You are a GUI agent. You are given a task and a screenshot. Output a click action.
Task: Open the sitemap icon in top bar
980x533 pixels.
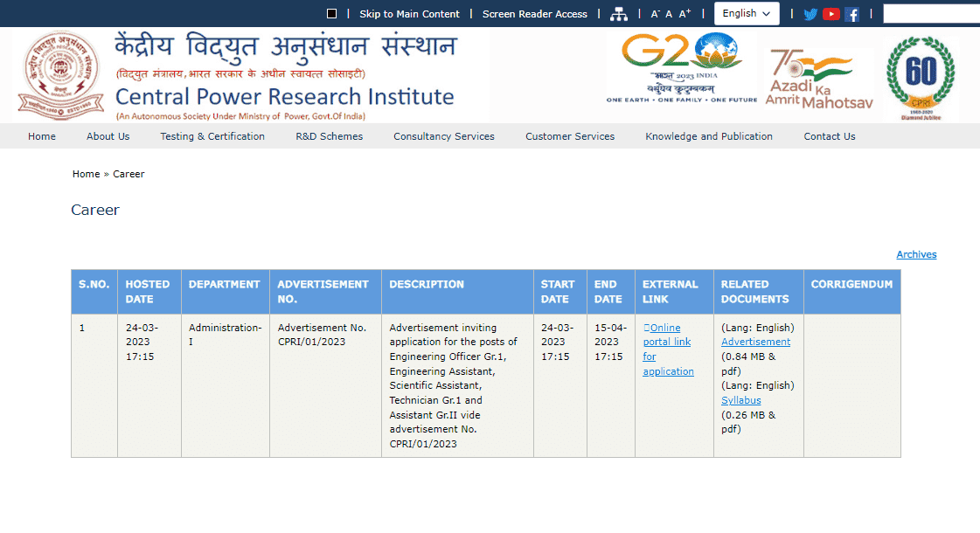tap(619, 14)
